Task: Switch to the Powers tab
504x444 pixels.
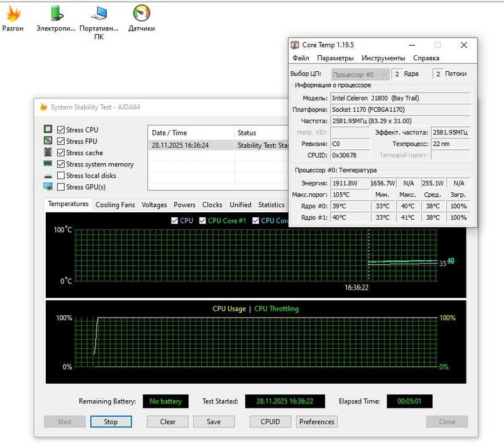Action: [184, 205]
